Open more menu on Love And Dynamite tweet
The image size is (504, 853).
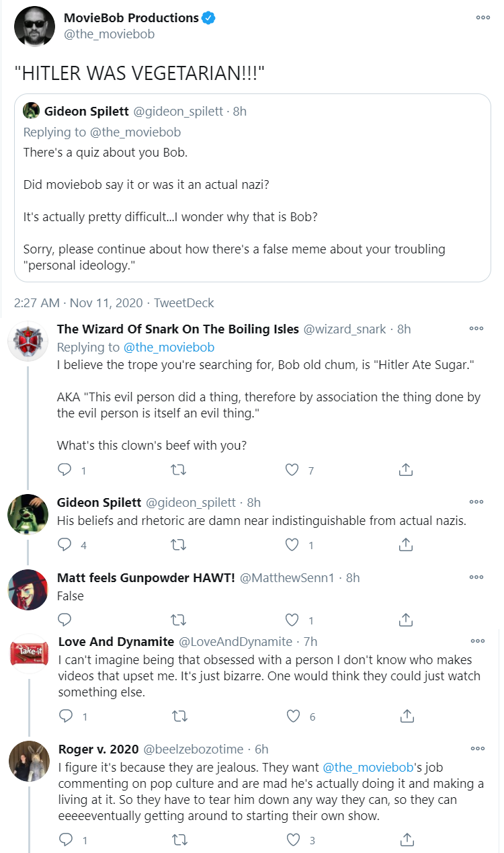[478, 641]
